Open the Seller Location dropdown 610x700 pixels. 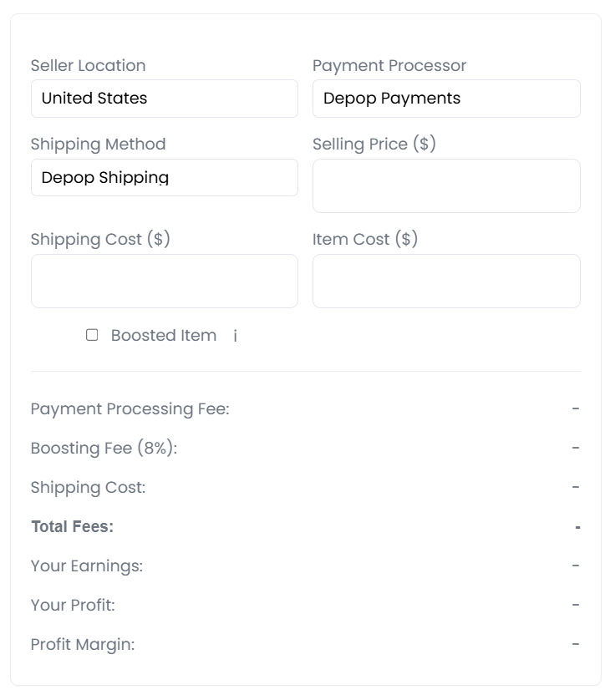tap(164, 99)
